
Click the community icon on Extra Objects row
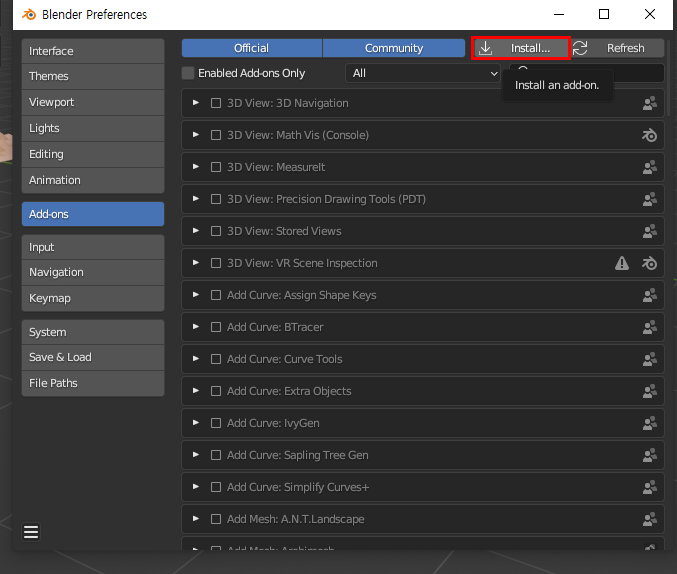click(649, 391)
